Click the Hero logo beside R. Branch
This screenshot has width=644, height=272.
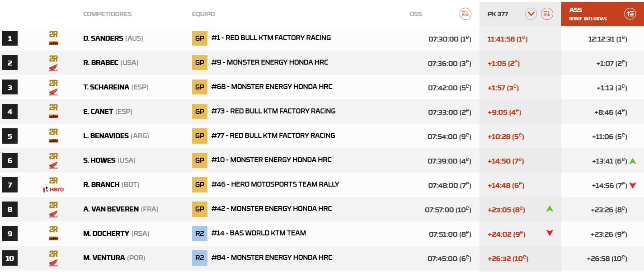(53, 190)
